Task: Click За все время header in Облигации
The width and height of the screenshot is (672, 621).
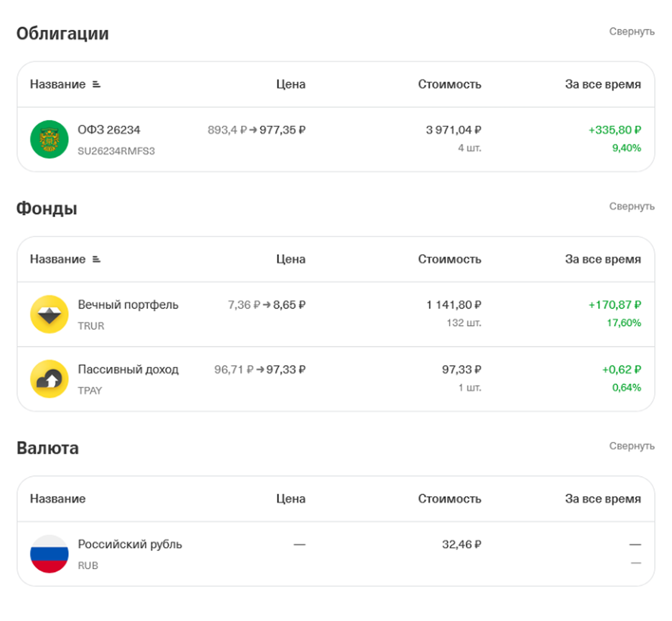Action: 603,84
